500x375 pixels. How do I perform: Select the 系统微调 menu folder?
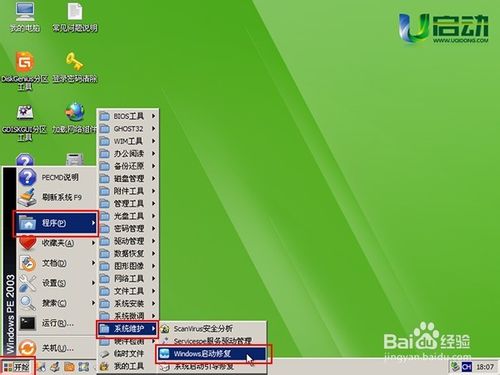pos(128,316)
